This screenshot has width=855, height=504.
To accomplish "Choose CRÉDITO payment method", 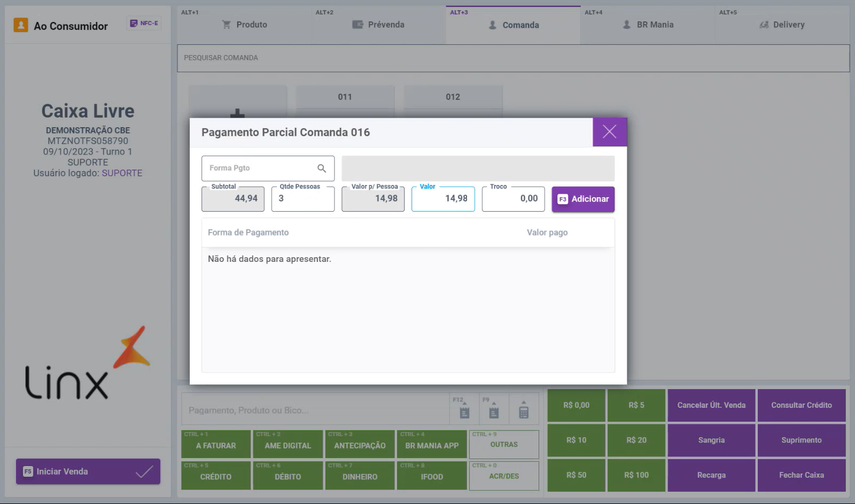I will pos(216,476).
